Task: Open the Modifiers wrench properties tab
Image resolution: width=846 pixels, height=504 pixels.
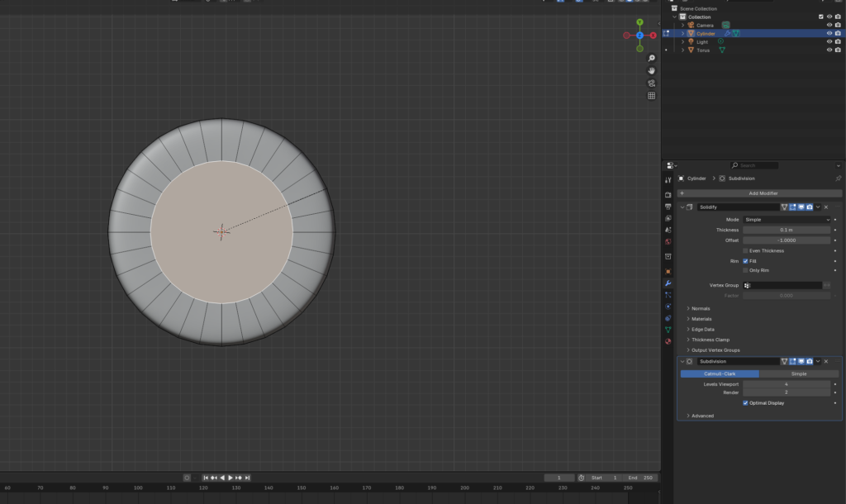Action: click(x=668, y=283)
